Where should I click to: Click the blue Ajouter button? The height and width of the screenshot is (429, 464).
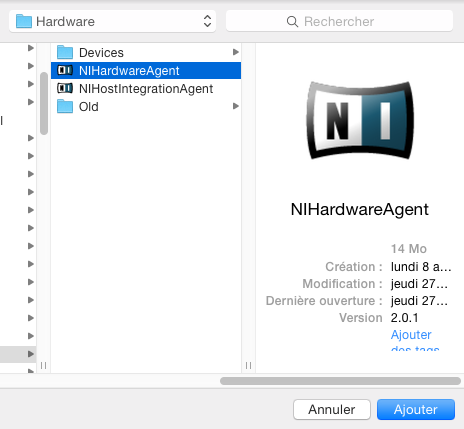(x=416, y=409)
